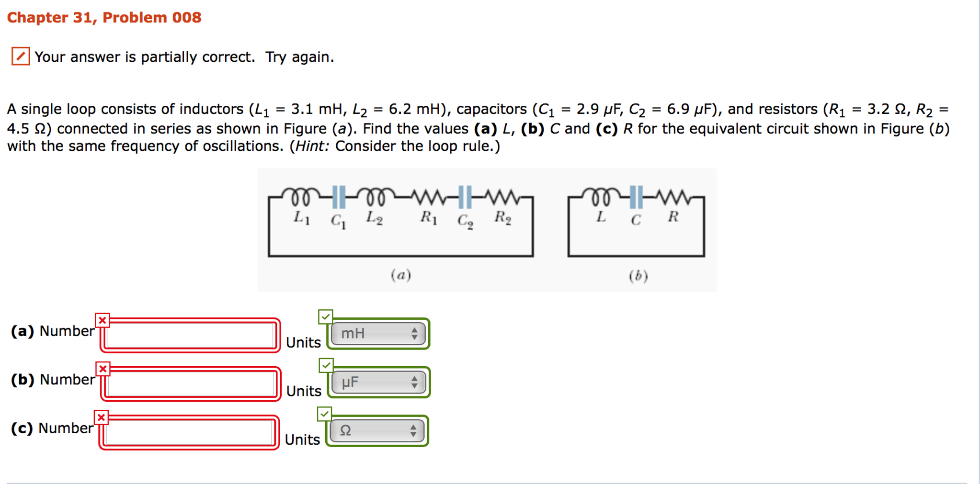Click the (a) Number label
Image resolution: width=980 pixels, height=484 pixels.
[53, 331]
